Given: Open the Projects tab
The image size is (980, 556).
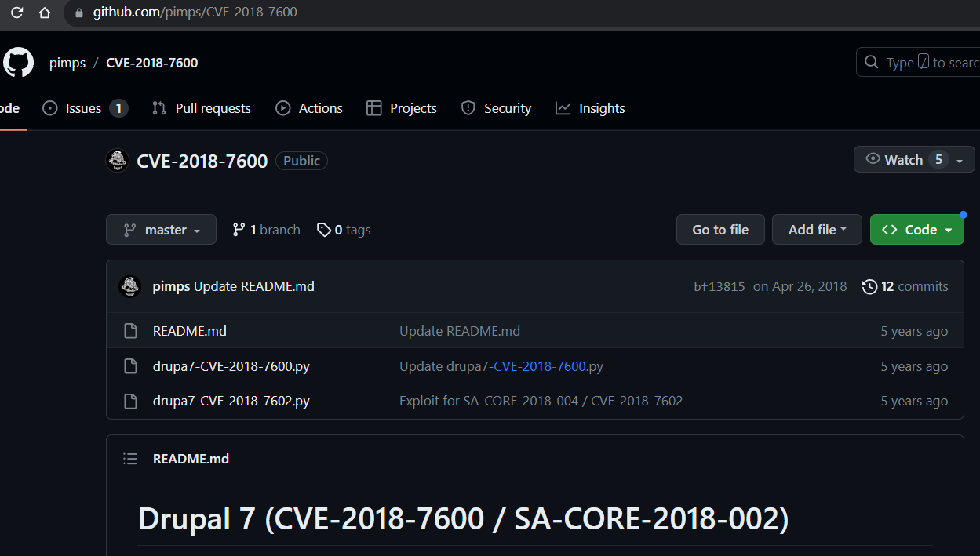Looking at the screenshot, I should click(x=402, y=108).
